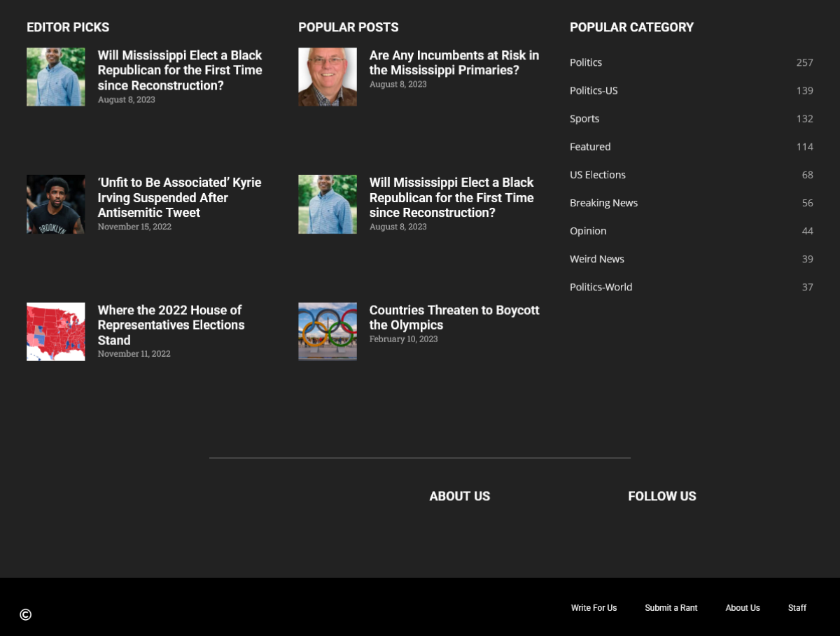This screenshot has height=636, width=840.
Task: Select the Opinion category
Action: click(x=588, y=230)
